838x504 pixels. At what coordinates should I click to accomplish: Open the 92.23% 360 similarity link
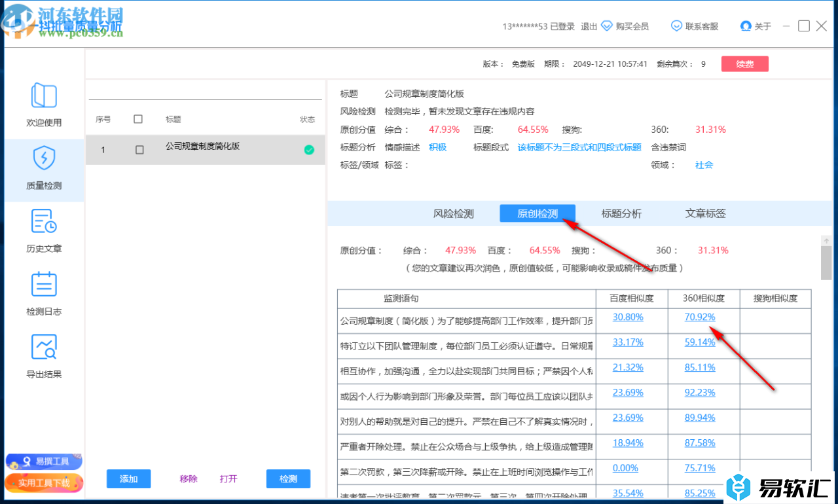[700, 393]
